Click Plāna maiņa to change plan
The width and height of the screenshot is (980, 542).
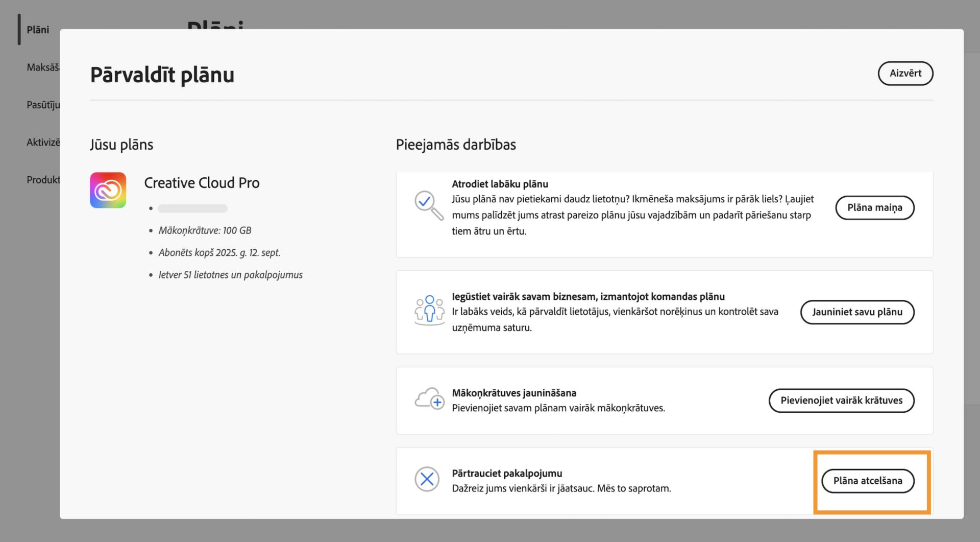874,207
